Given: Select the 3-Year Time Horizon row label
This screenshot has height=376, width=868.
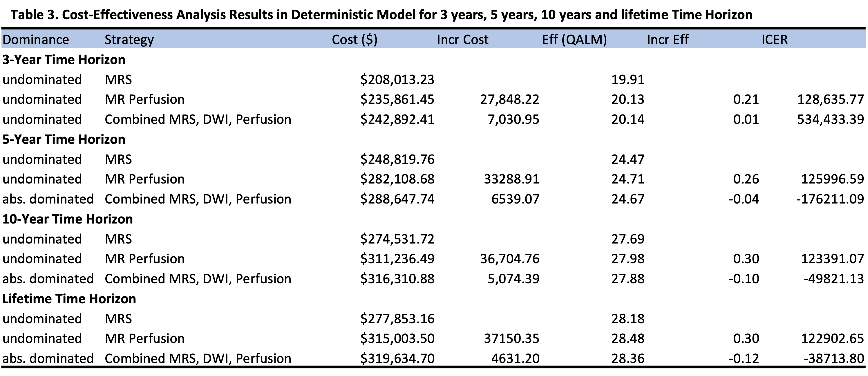Looking at the screenshot, I should (x=64, y=60).
